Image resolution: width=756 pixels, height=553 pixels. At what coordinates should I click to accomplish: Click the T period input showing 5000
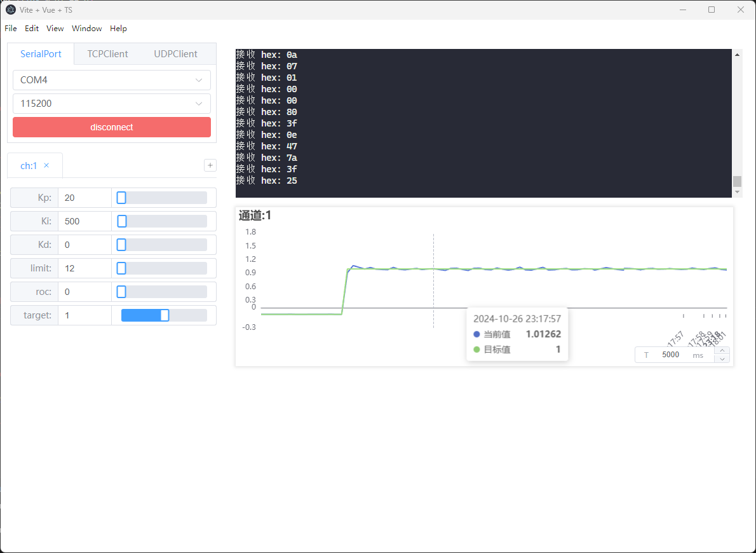point(670,355)
